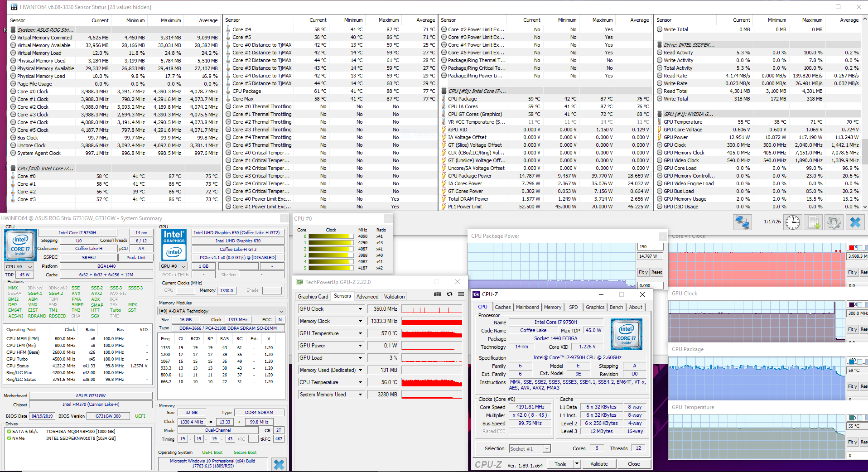Viewport: 868px width, 472px height.
Task: Switch to the Graphics Card tab in GPU-Z
Action: (x=313, y=297)
